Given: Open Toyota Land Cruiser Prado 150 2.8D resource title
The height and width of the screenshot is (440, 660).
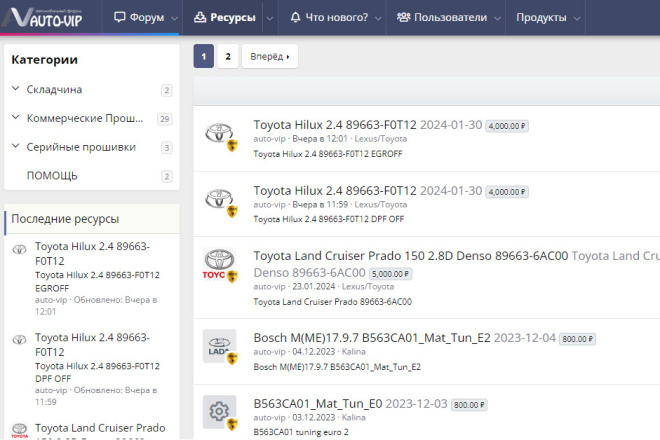Looking at the screenshot, I should (411, 256).
